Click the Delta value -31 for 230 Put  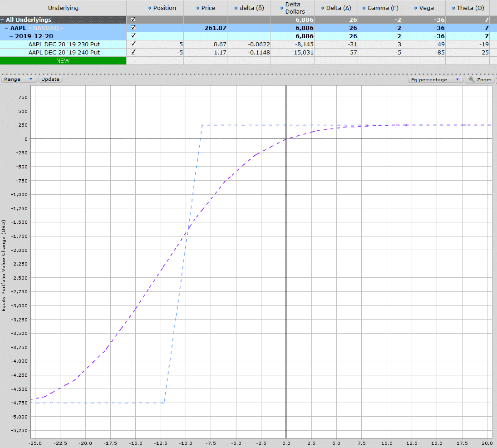353,44
